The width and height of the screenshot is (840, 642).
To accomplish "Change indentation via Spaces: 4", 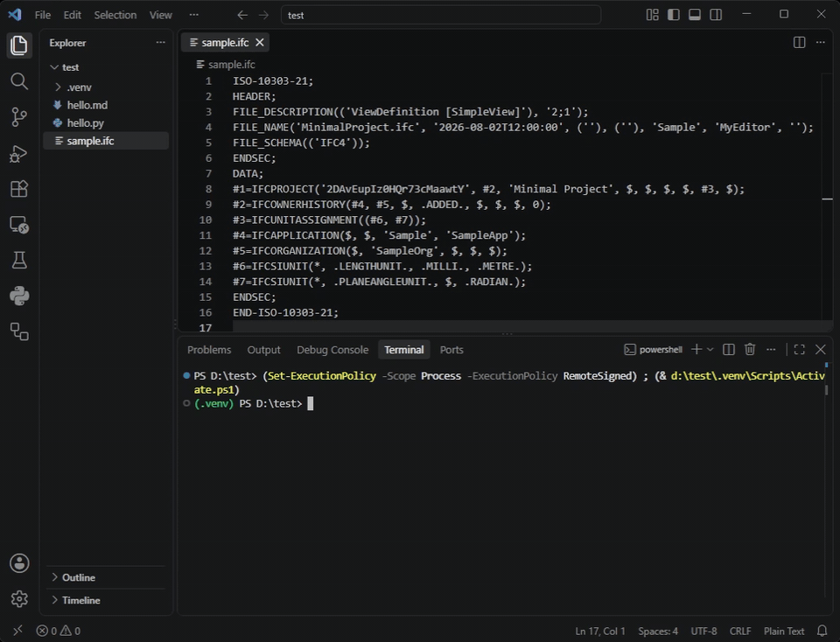I will pyautogui.click(x=658, y=631).
